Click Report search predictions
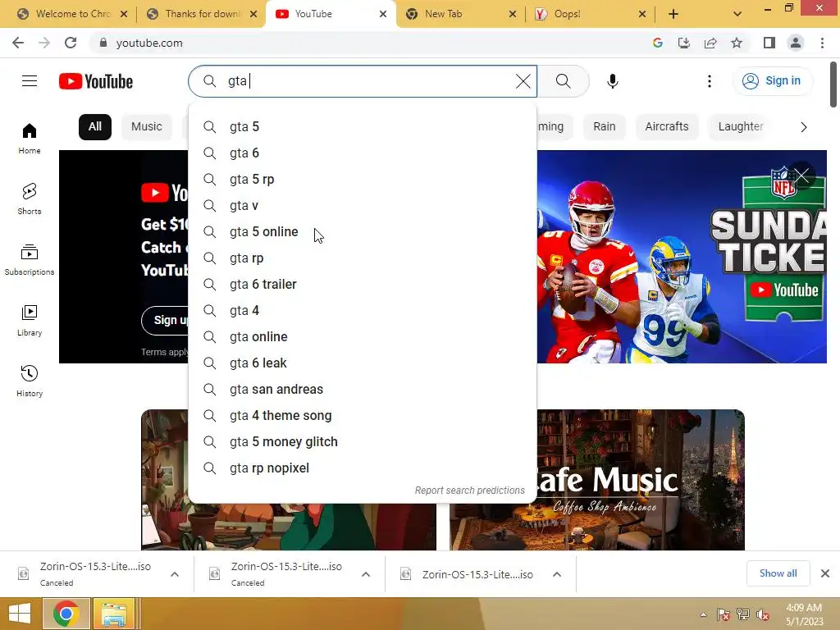 coord(470,491)
